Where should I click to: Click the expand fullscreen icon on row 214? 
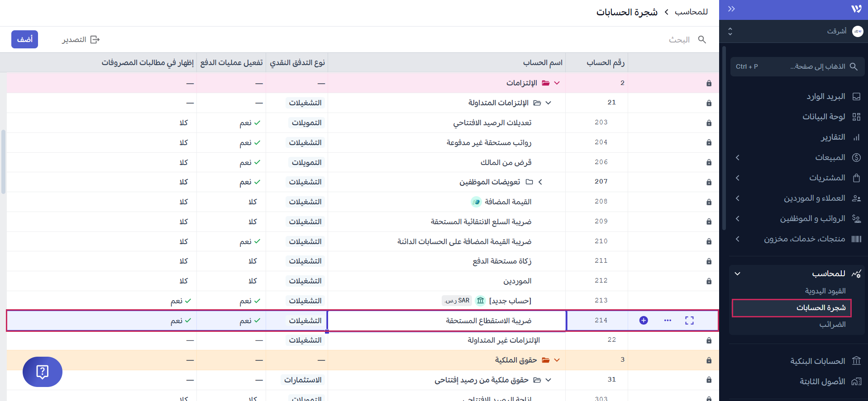(x=689, y=321)
